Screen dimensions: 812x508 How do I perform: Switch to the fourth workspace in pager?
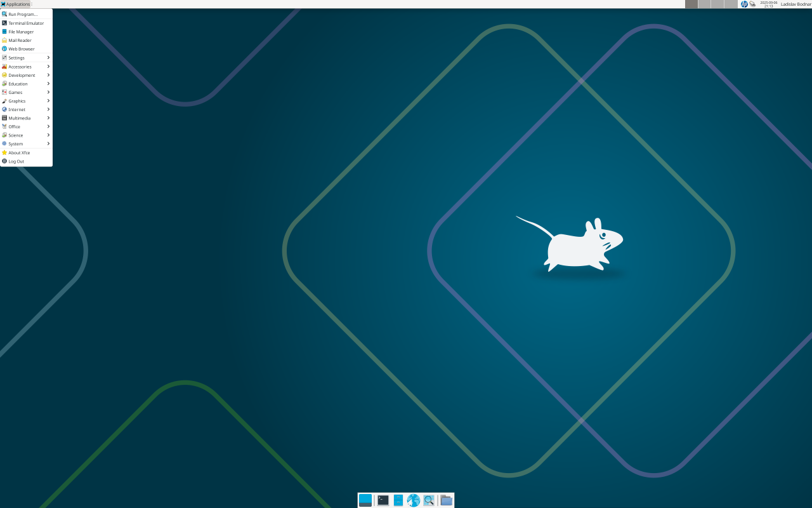(x=730, y=4)
